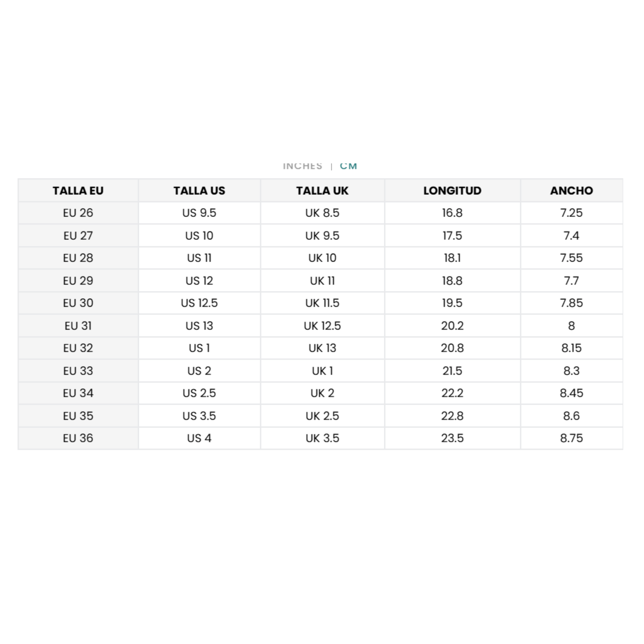Click the TALLA EU column header

click(x=78, y=190)
